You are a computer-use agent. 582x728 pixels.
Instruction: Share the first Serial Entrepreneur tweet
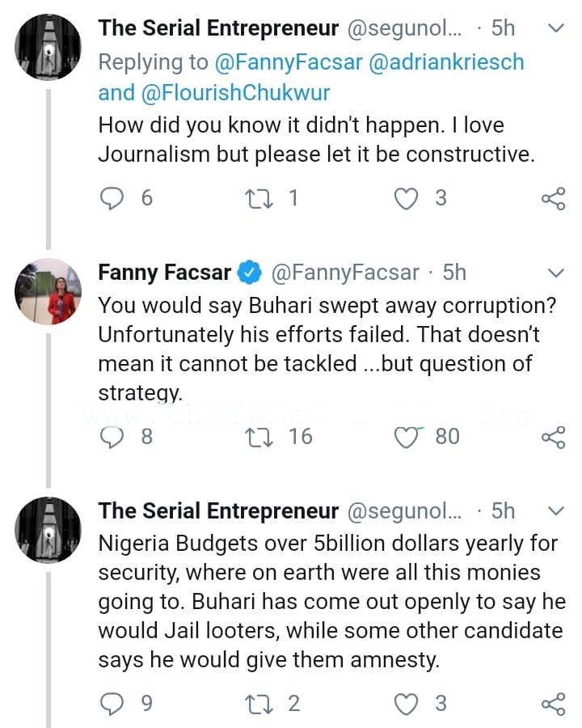click(x=552, y=198)
